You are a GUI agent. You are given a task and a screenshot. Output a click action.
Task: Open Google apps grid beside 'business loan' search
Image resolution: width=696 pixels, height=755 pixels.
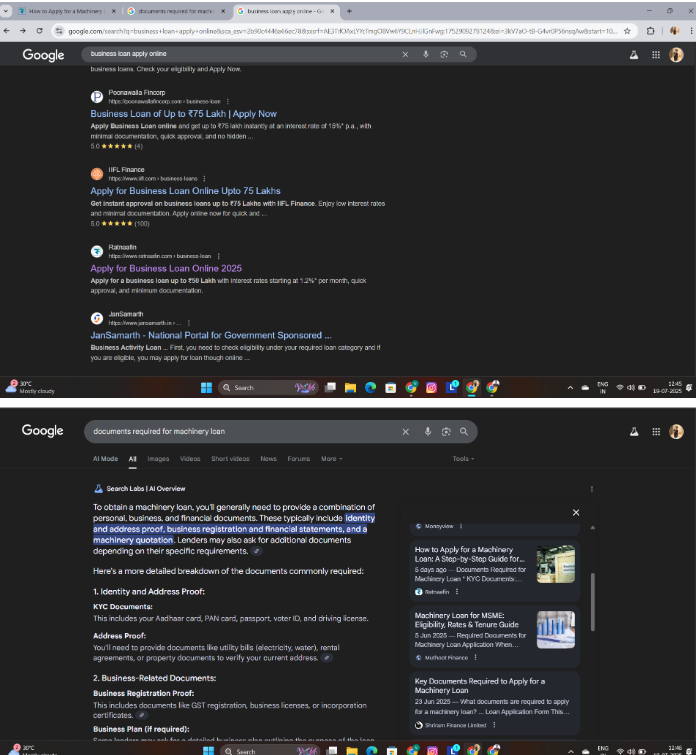pyautogui.click(x=656, y=55)
